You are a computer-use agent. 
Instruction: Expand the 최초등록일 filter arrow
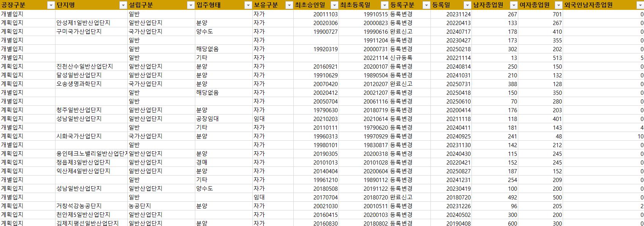[385, 5]
